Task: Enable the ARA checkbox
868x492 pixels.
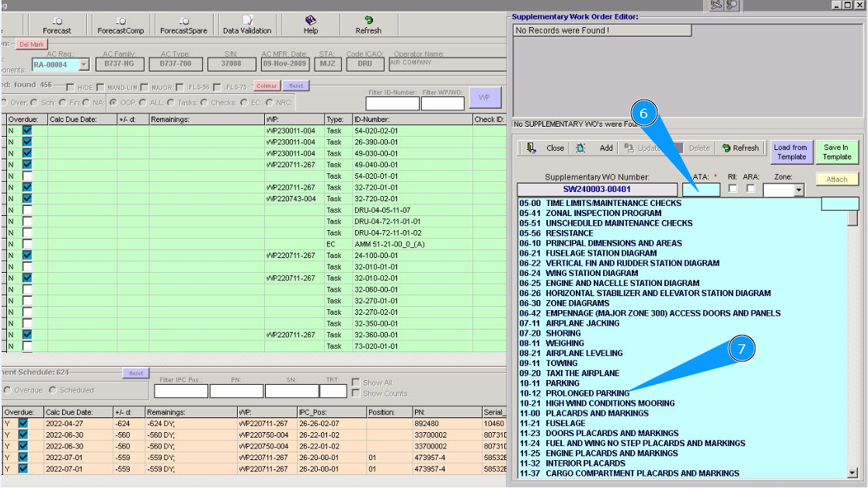Action: [x=751, y=189]
